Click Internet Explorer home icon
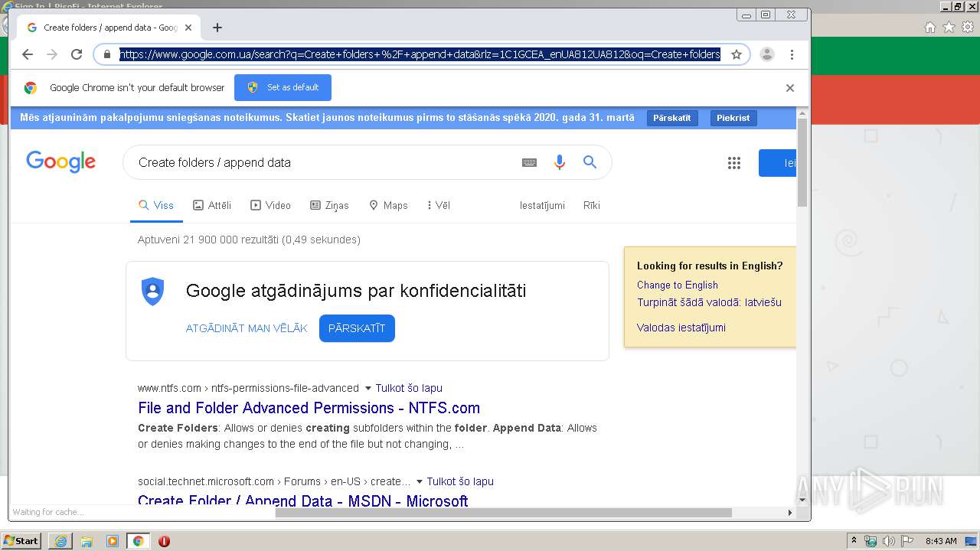980x551 pixels. point(930,28)
